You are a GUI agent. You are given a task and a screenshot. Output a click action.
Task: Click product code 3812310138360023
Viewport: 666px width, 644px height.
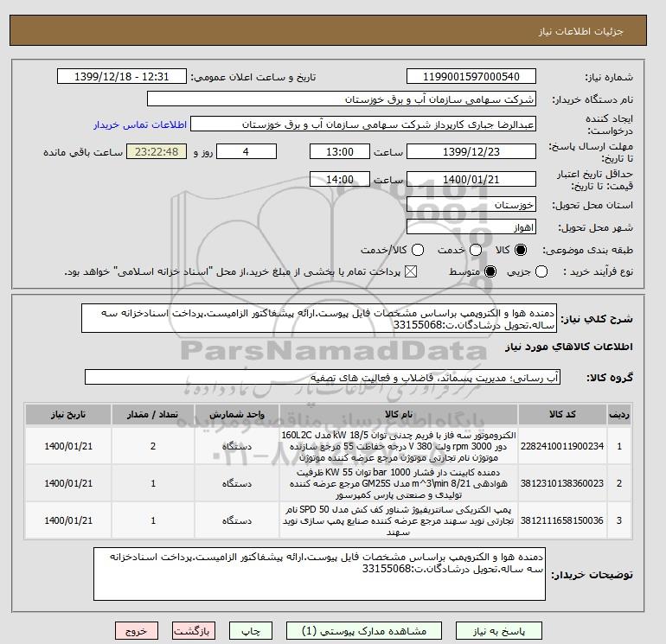pos(562,483)
